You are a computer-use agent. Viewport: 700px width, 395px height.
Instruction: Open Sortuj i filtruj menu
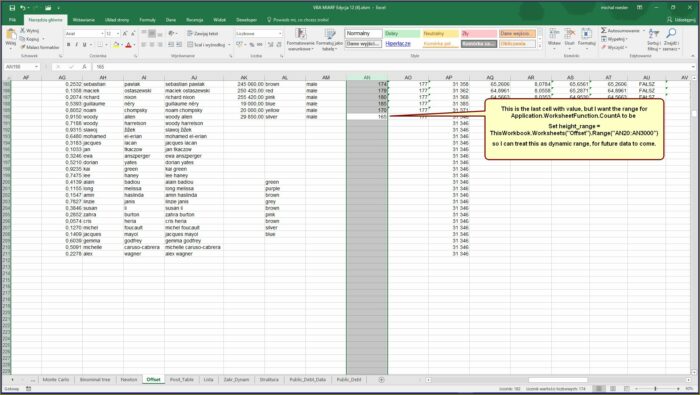coord(654,39)
